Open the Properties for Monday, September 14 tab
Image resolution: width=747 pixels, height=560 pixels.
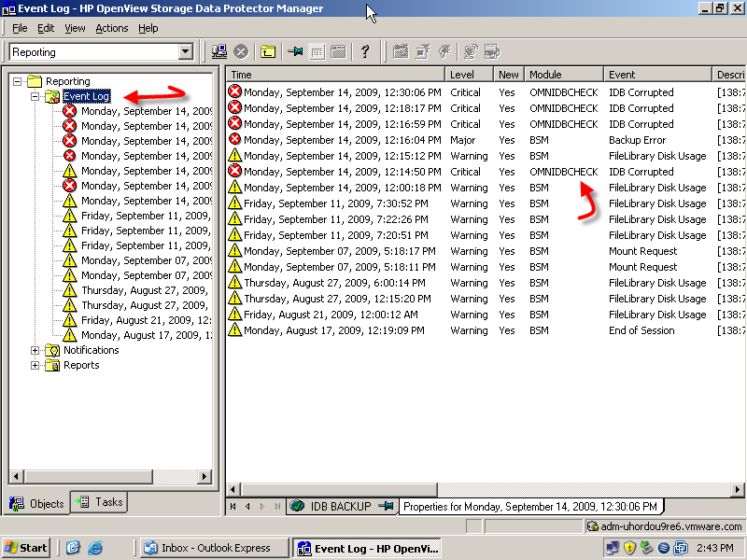click(x=530, y=506)
